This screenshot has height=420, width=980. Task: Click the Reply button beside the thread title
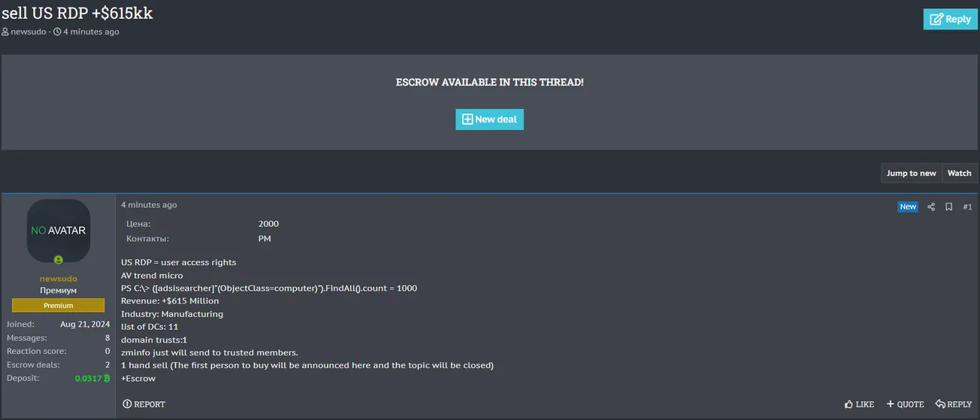click(x=950, y=20)
